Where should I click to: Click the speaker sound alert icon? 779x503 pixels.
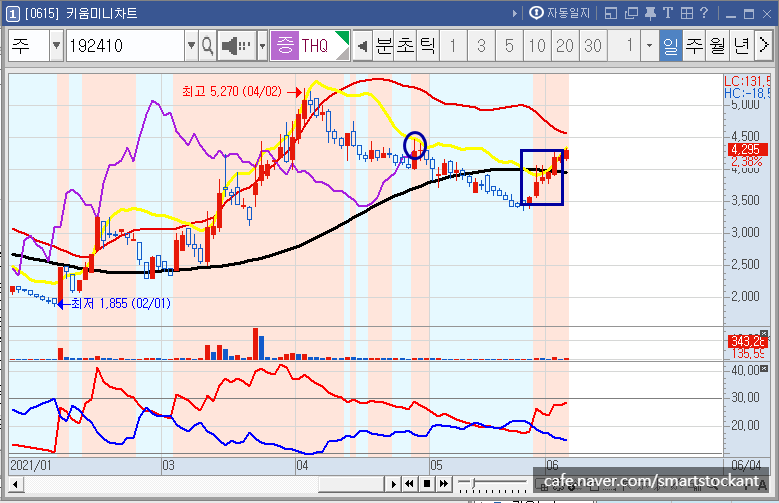tap(236, 46)
